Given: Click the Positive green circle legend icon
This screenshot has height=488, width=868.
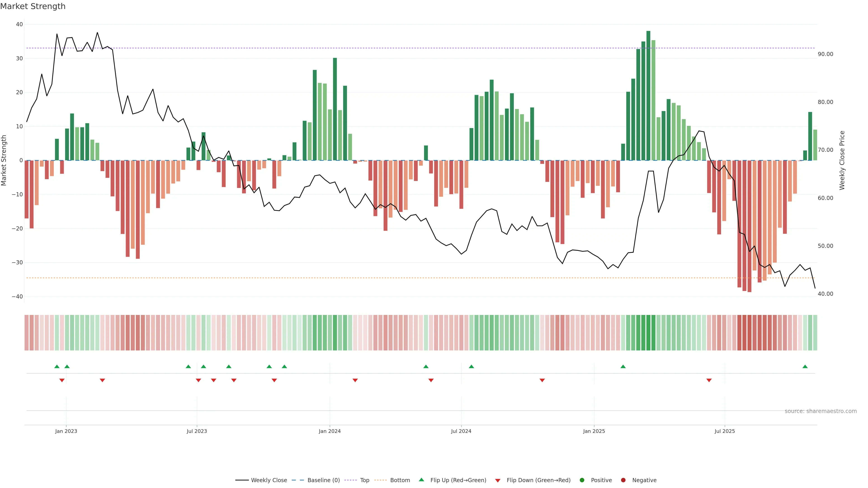Looking at the screenshot, I should tap(582, 480).
